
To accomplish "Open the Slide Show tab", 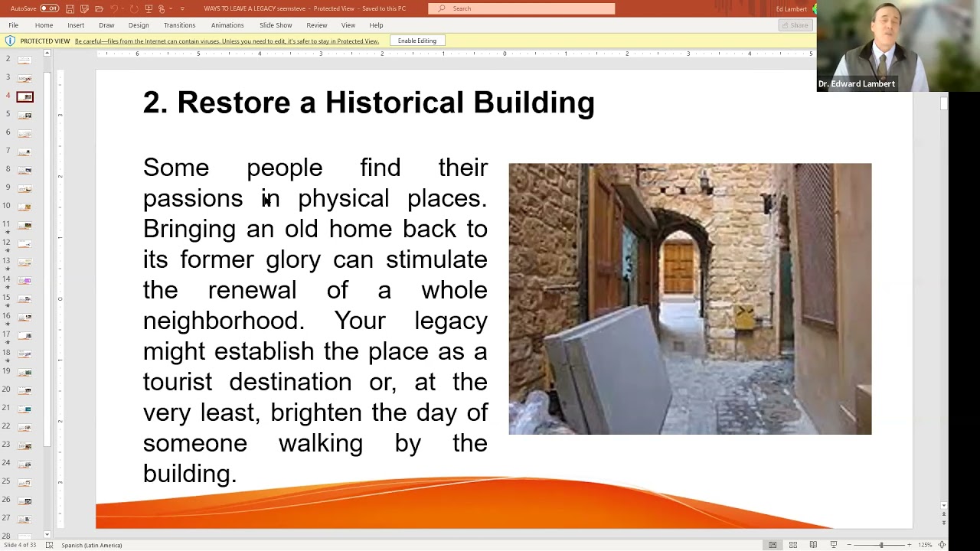I will (x=276, y=25).
